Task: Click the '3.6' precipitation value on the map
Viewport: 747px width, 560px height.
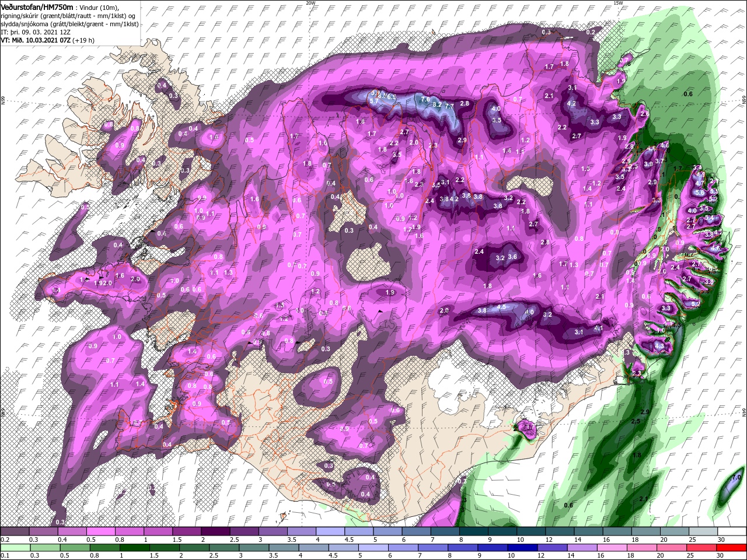Action: coord(512,257)
